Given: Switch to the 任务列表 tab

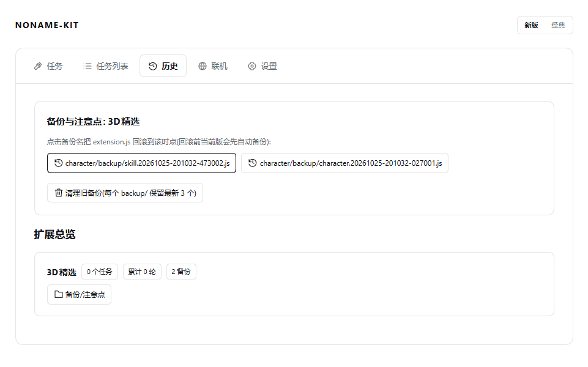Looking at the screenshot, I should tap(106, 66).
